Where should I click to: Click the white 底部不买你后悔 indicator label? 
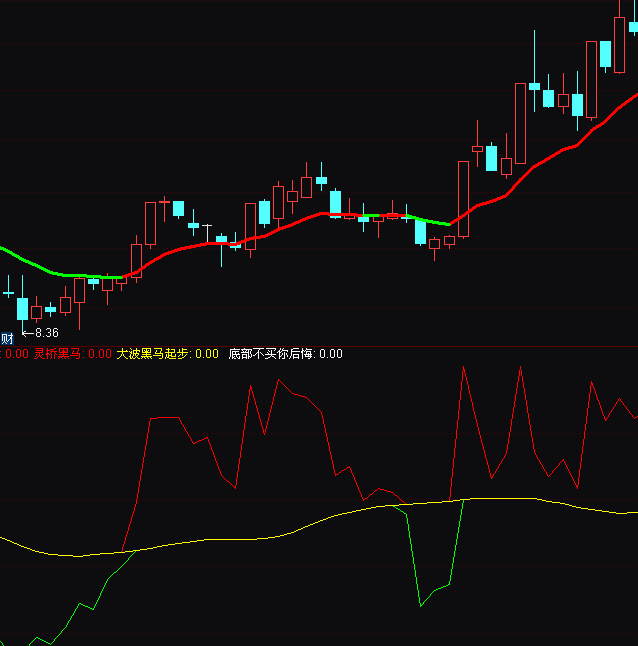click(x=271, y=354)
